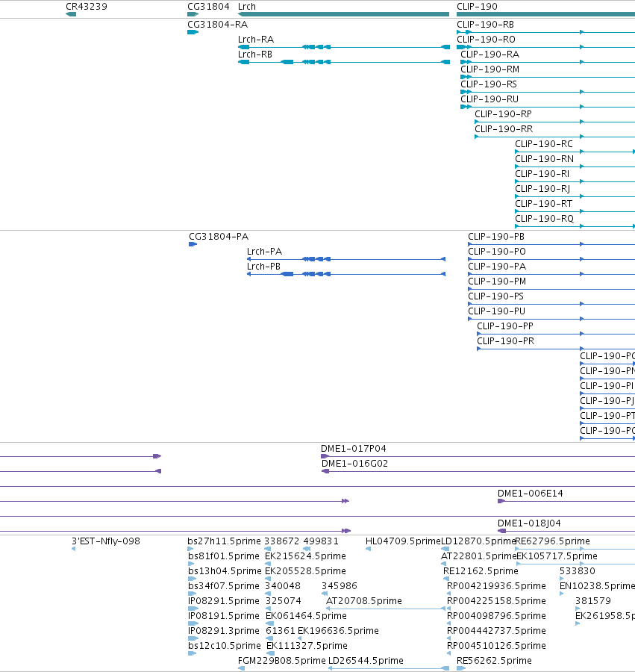This screenshot has height=672, width=635.
Task: Select protein CLIP-190-PB label
Action: tap(496, 237)
